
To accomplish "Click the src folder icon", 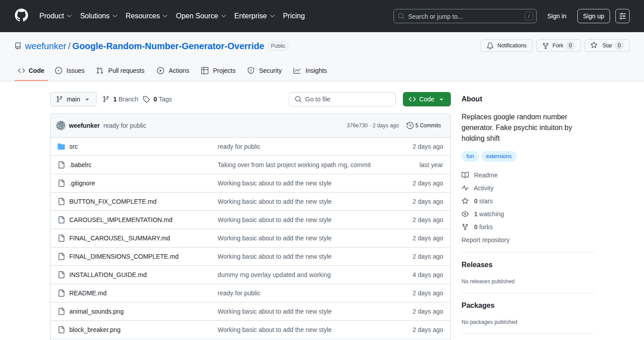I will coord(62,147).
